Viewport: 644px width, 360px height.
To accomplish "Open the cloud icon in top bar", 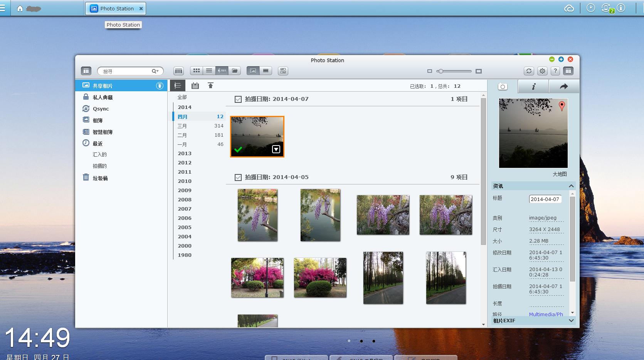I will coord(569,8).
